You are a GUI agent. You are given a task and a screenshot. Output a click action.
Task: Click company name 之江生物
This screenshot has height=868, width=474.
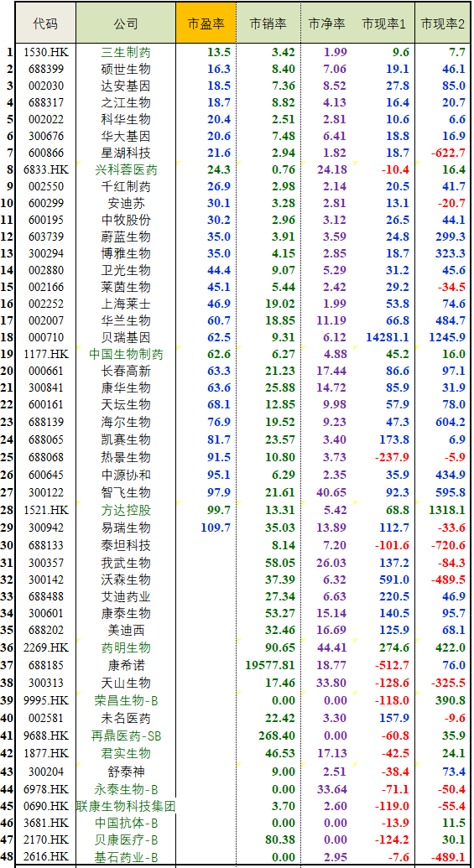click(x=126, y=102)
